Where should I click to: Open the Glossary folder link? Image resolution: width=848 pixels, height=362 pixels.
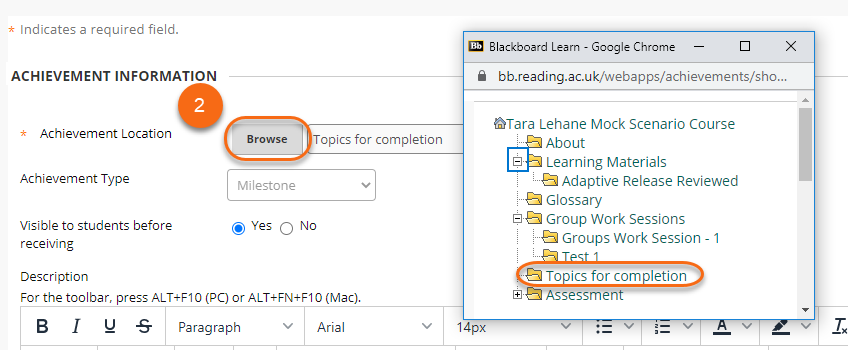[x=573, y=200]
